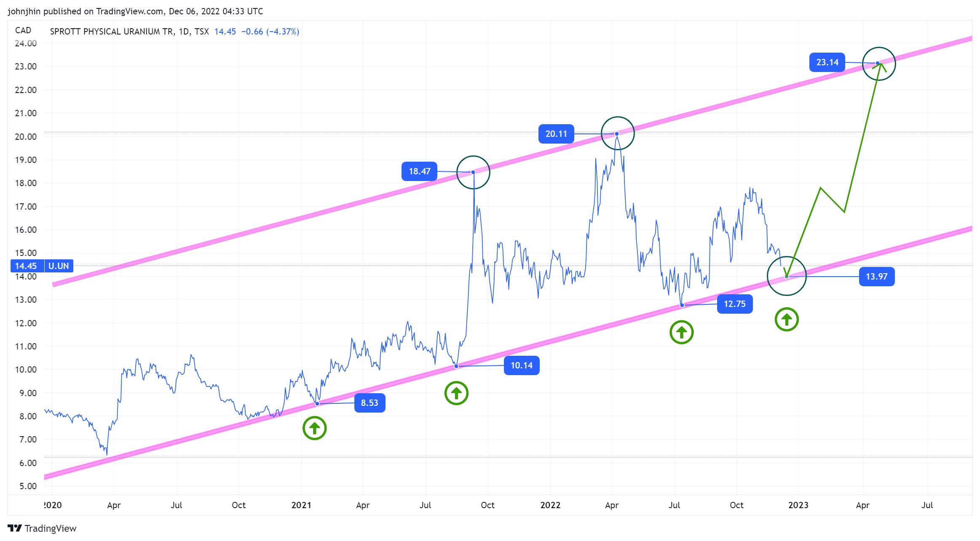Click the circle around the 20.11 peak
This screenshot has width=980, height=541.
[617, 133]
